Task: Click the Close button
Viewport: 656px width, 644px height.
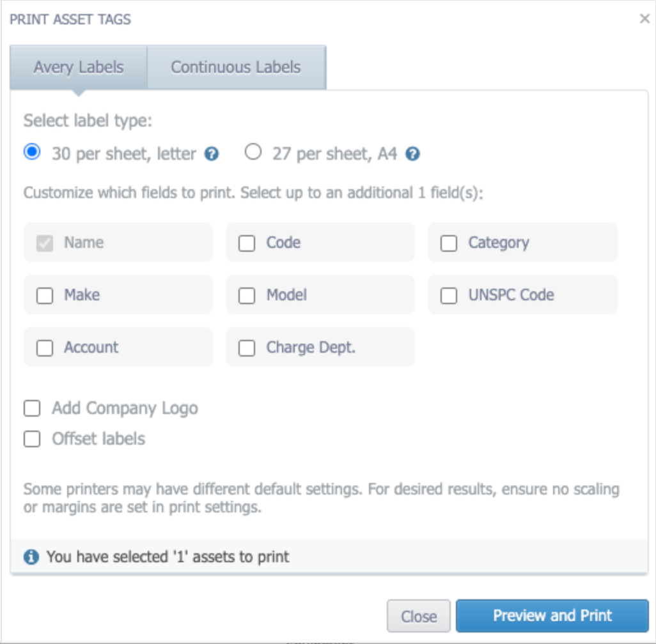Action: pos(418,616)
